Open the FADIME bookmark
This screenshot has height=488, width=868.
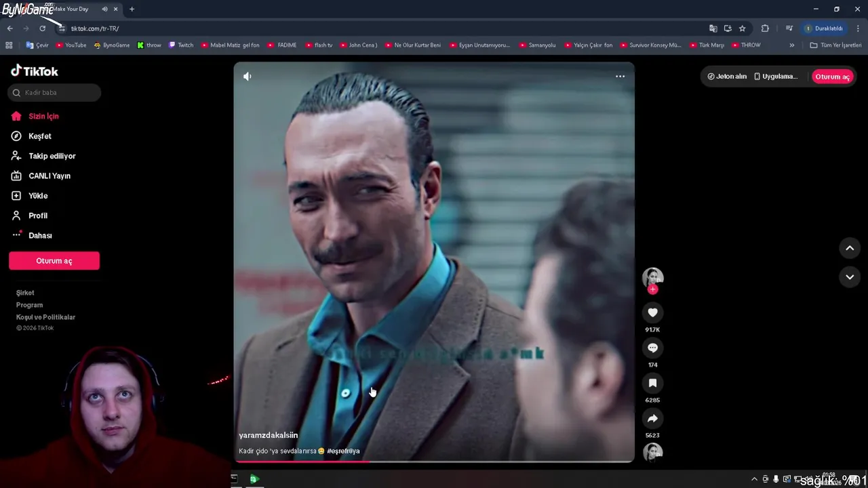[x=282, y=45]
